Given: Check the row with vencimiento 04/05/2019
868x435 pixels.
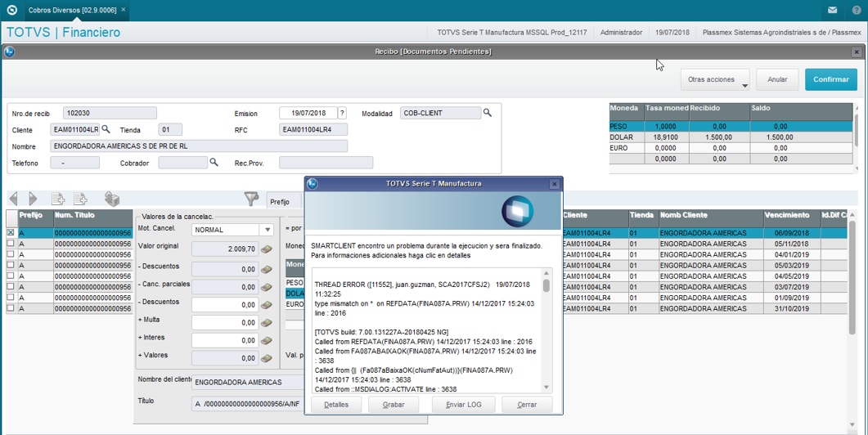Looking at the screenshot, I should point(11,276).
